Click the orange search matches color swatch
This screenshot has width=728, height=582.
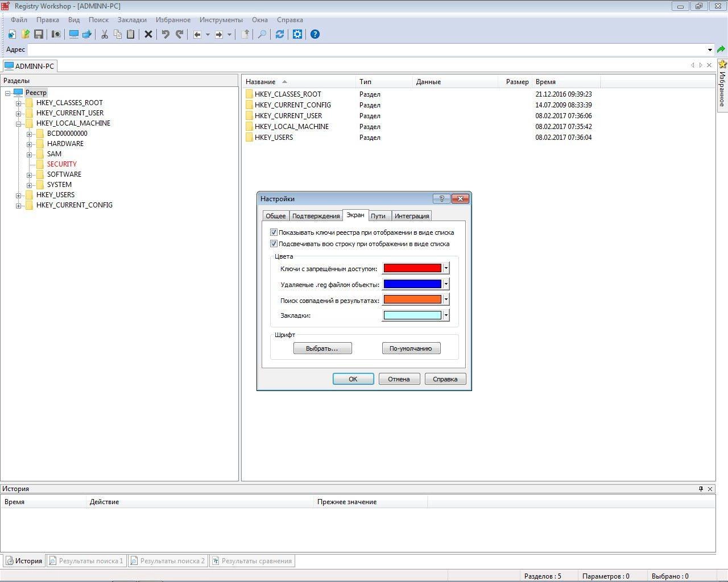tap(412, 300)
